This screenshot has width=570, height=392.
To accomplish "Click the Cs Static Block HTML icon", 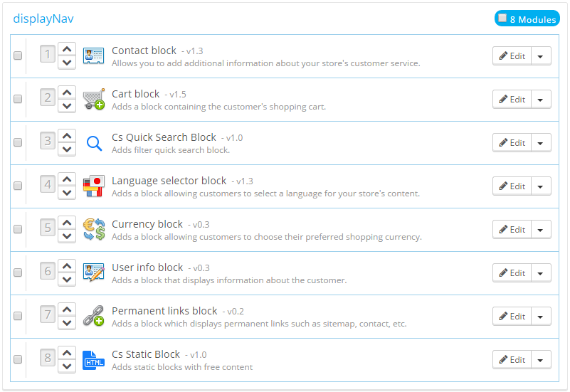I will (x=93, y=360).
